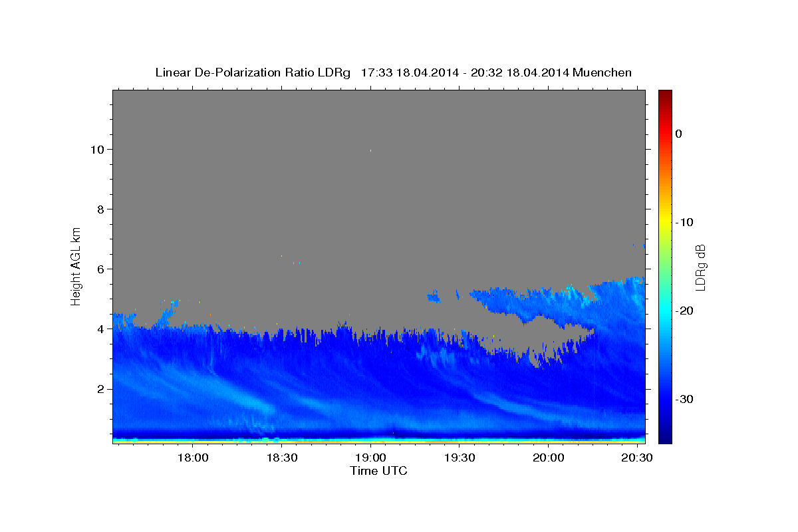Viewport: 798px width, 532px height.
Task: Click the colorbar value label 0
Action: 678,134
